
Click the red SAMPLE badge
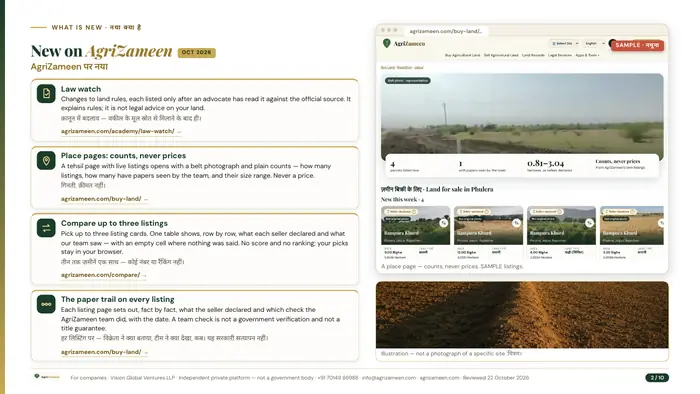click(637, 45)
